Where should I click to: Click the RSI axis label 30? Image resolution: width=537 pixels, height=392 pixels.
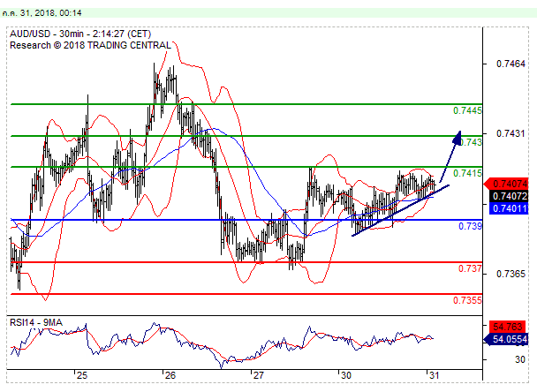click(x=520, y=359)
